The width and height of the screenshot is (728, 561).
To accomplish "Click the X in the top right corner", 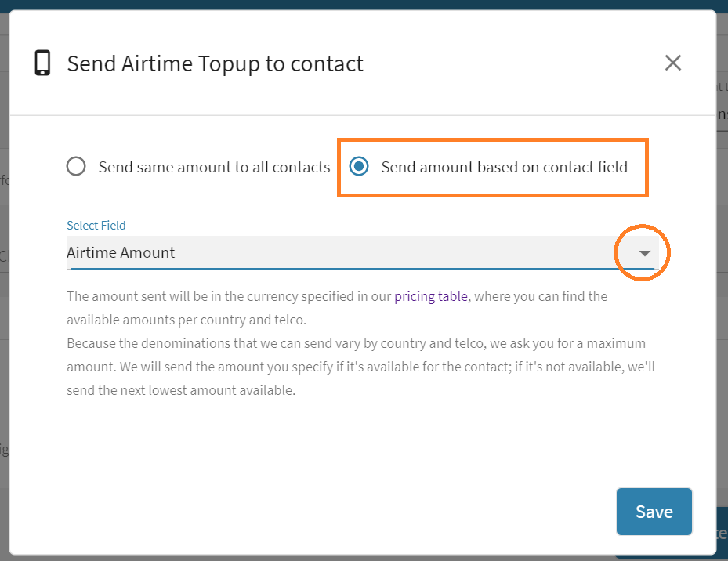I will click(x=672, y=63).
